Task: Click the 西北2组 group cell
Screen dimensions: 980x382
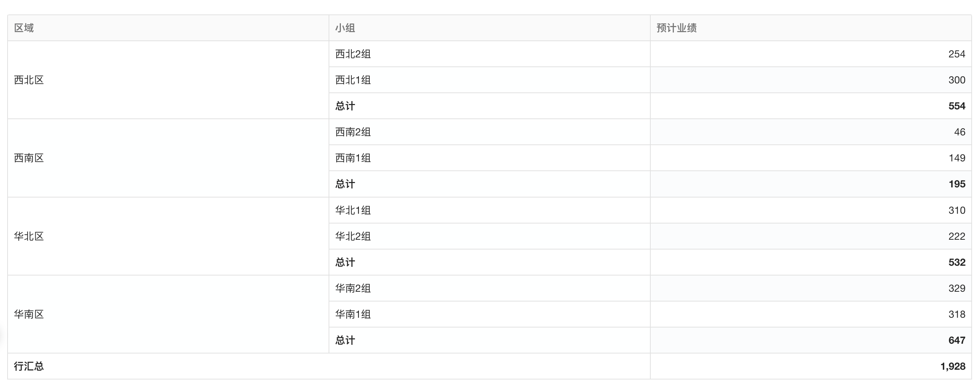Action: pyautogui.click(x=353, y=54)
